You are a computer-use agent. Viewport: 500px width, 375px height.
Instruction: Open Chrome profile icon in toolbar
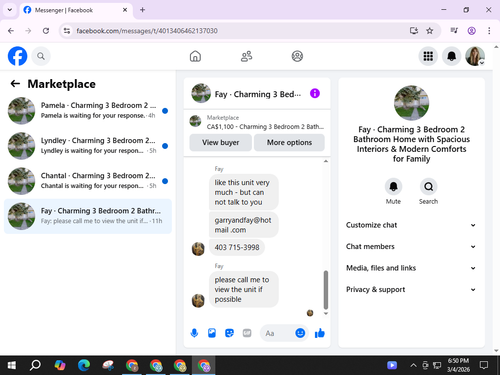point(472,31)
